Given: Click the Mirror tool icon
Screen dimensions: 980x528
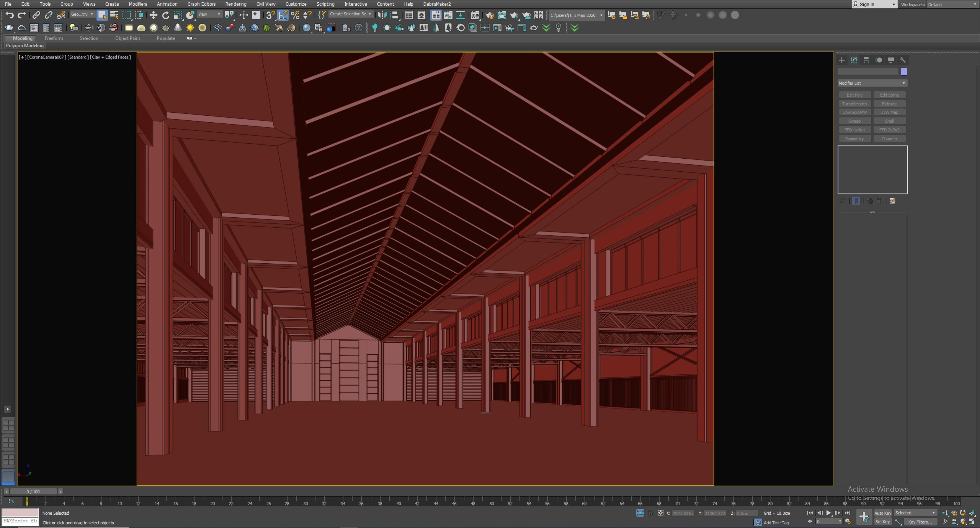Looking at the screenshot, I should 382,15.
